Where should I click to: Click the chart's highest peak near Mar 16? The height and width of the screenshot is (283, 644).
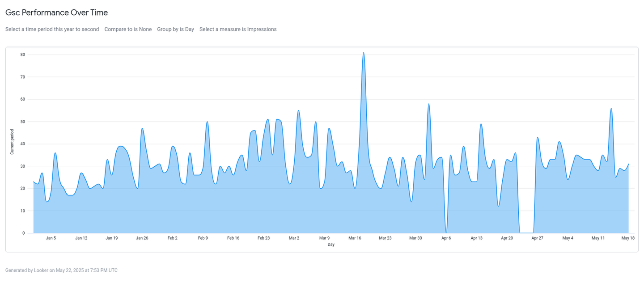(x=364, y=53)
